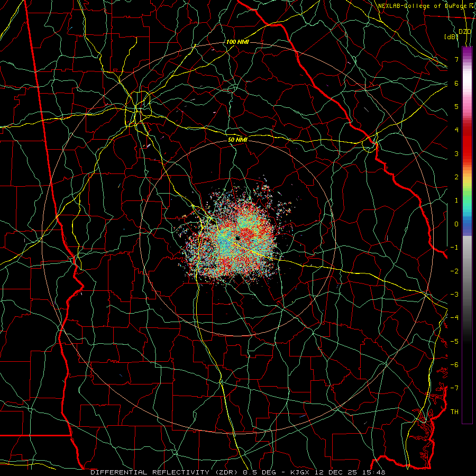
Task: Click the "100 NMI" range ring label
Action: [237, 42]
